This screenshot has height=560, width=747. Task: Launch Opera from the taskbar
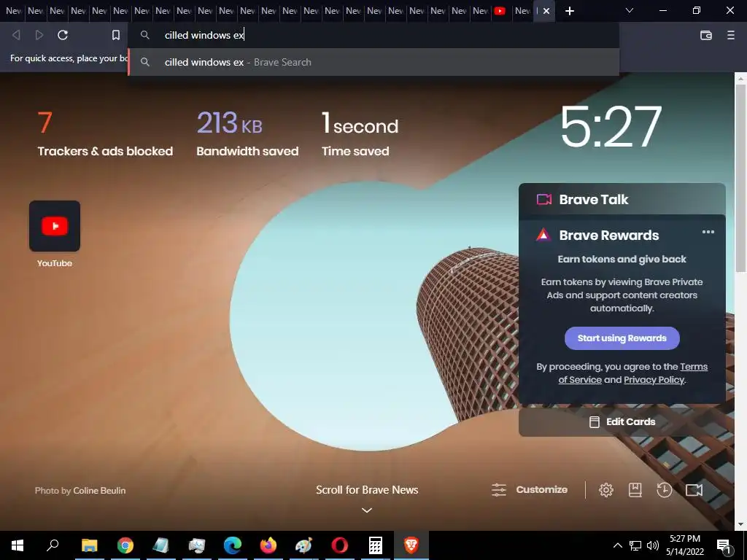340,545
